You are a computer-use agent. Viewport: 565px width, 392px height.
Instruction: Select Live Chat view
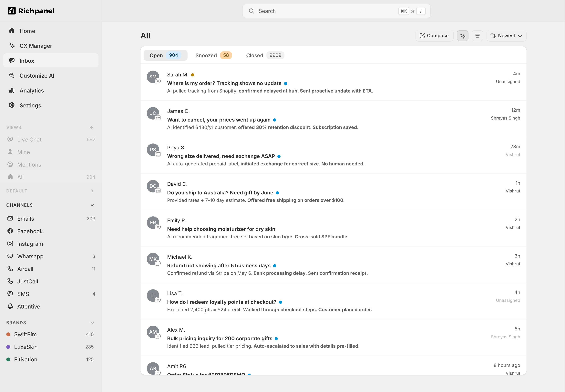click(x=51, y=140)
